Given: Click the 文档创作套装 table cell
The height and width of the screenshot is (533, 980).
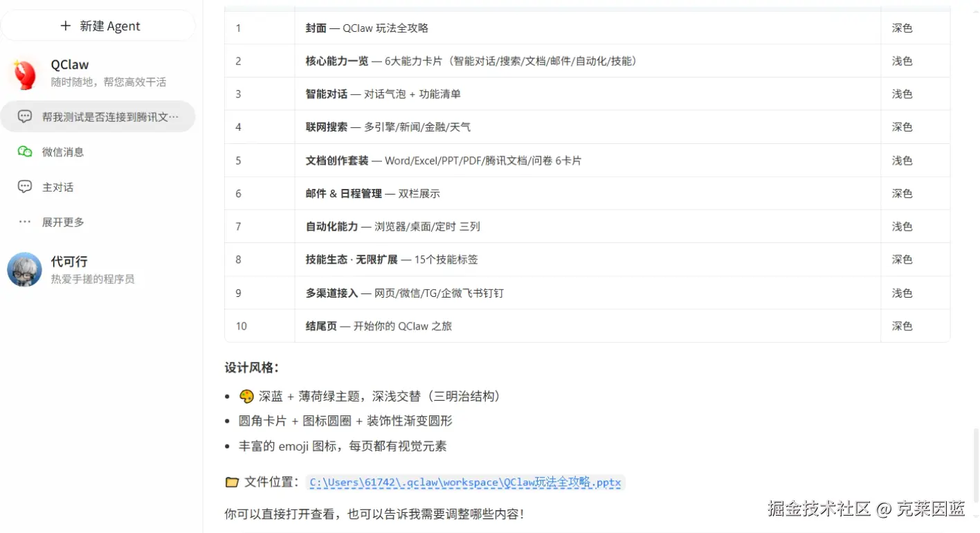Looking at the screenshot, I should (x=588, y=161).
